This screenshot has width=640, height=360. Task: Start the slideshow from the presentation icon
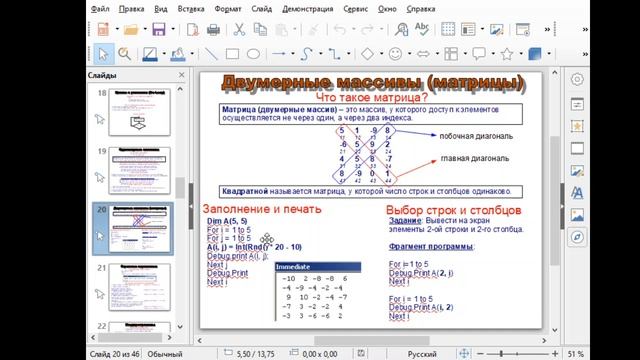tap(523, 29)
